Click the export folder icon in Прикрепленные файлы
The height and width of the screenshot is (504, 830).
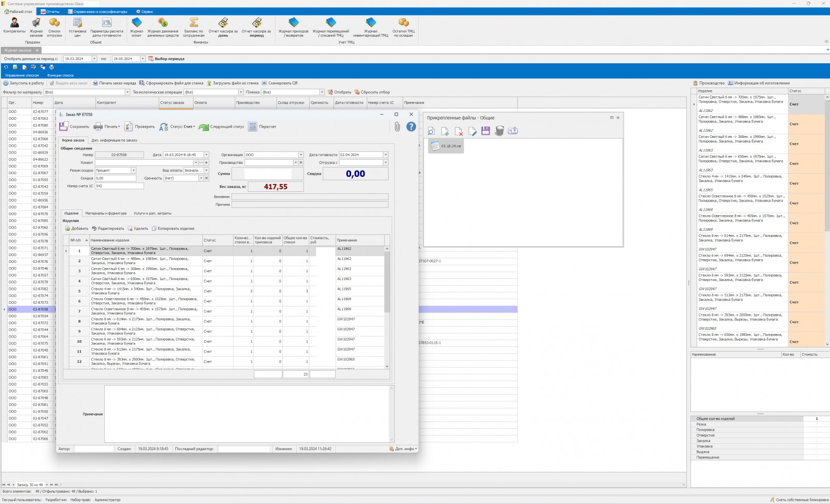pos(513,131)
